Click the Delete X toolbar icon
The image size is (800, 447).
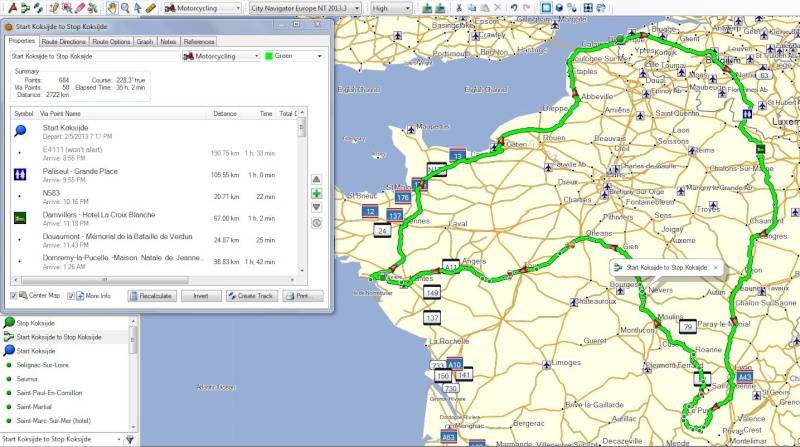coord(497,8)
